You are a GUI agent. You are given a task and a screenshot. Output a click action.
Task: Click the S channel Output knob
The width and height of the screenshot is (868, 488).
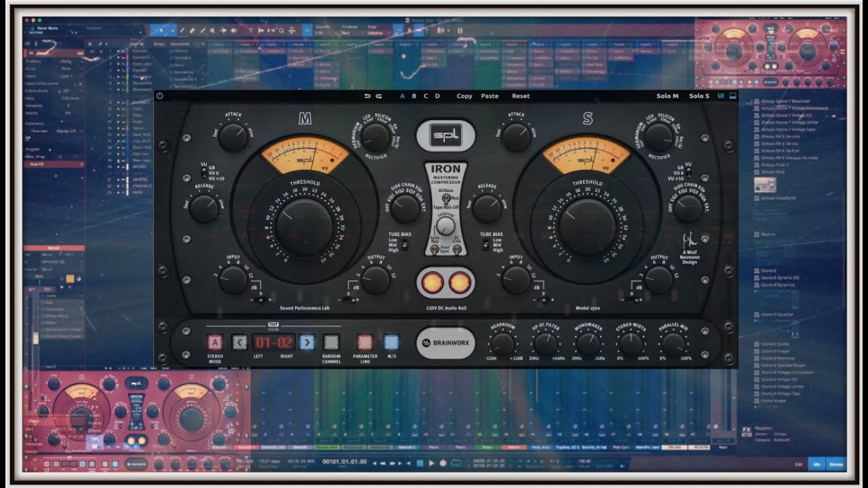point(658,280)
